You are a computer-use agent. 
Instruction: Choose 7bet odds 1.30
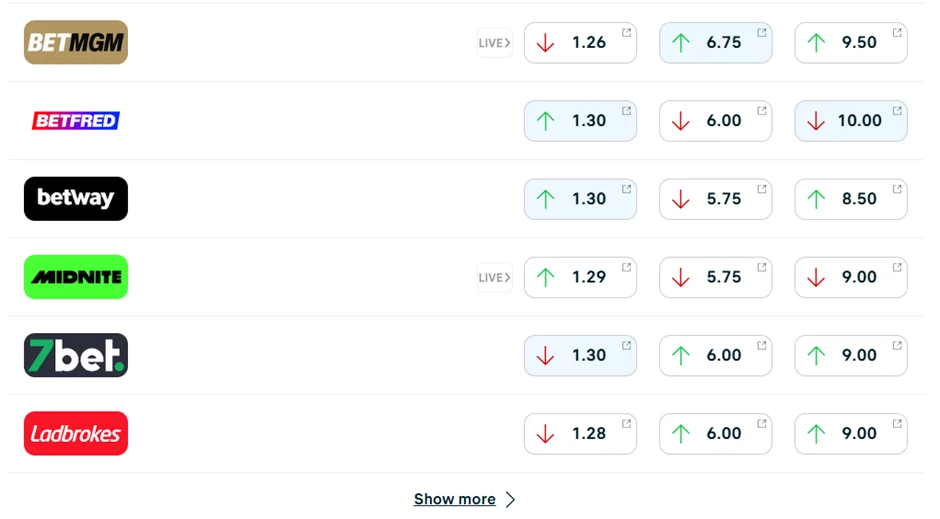click(580, 355)
